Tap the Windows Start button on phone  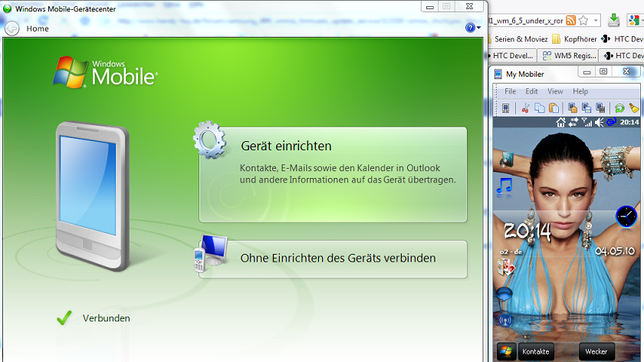[507, 352]
